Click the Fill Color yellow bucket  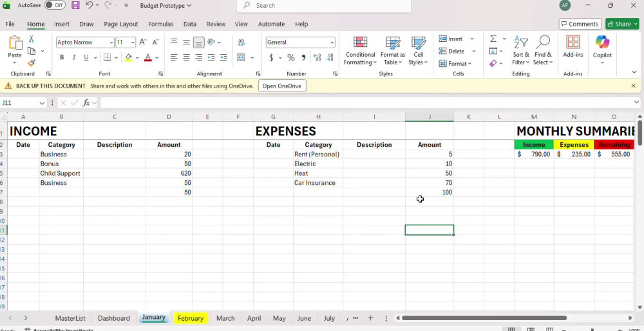click(129, 57)
